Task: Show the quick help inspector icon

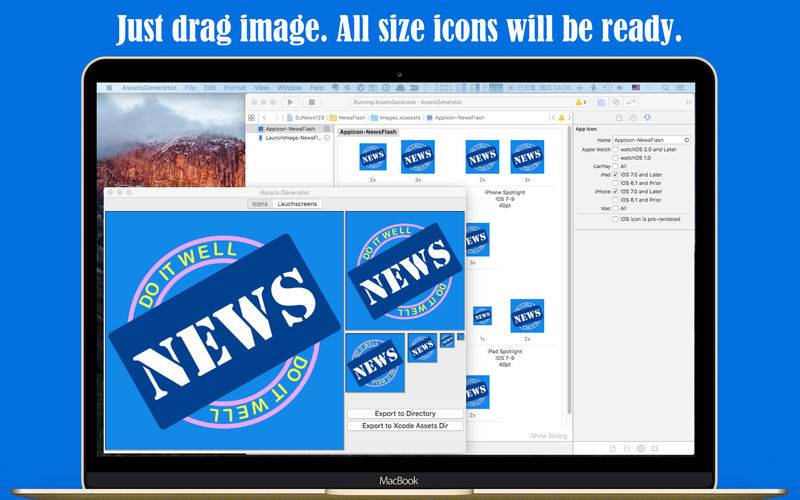Action: pos(633,118)
